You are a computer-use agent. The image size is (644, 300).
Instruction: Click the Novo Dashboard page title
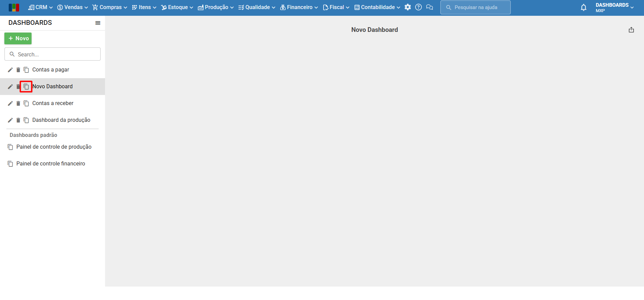[x=375, y=30]
